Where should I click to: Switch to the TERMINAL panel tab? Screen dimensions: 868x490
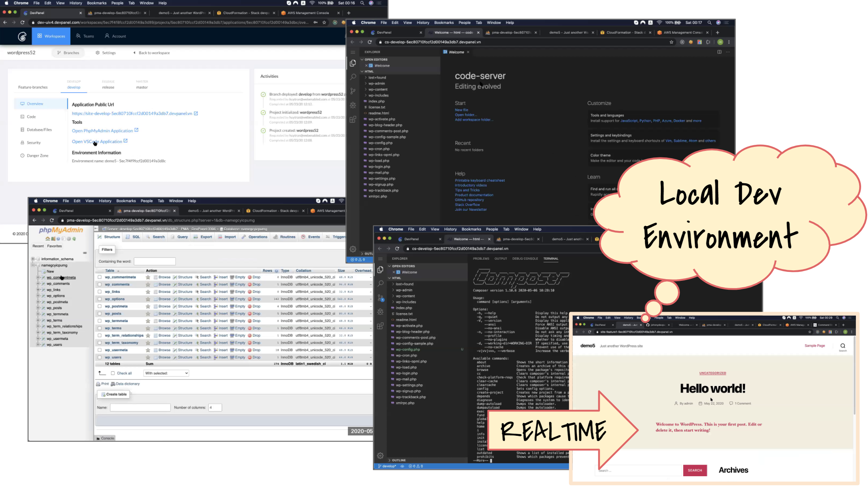coord(550,259)
